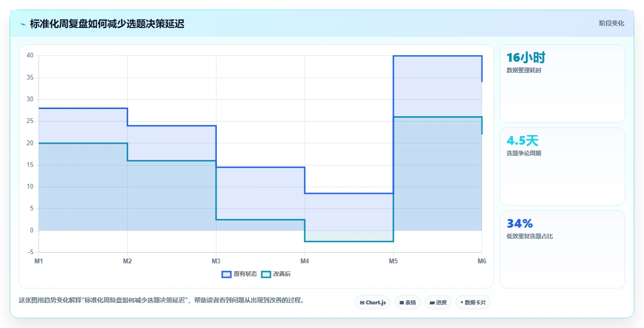Click the M1 x-axis label
The width and height of the screenshot is (644, 328).
[x=39, y=261]
